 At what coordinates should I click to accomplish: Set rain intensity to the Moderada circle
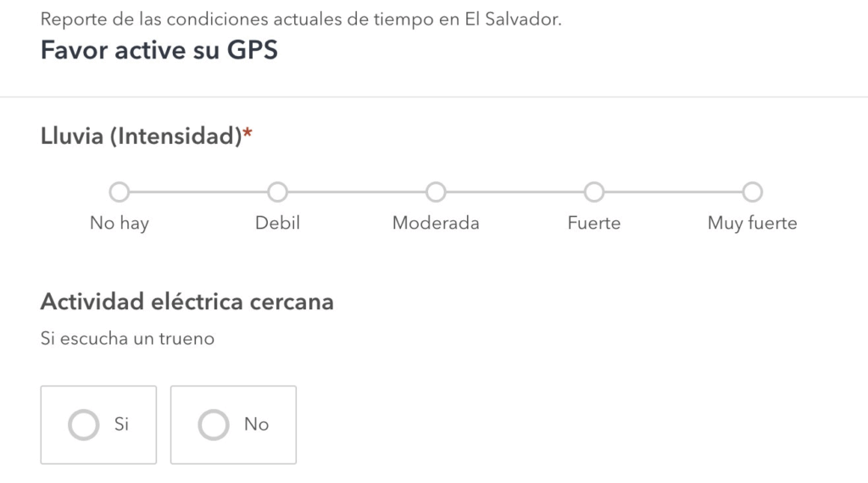point(436,192)
